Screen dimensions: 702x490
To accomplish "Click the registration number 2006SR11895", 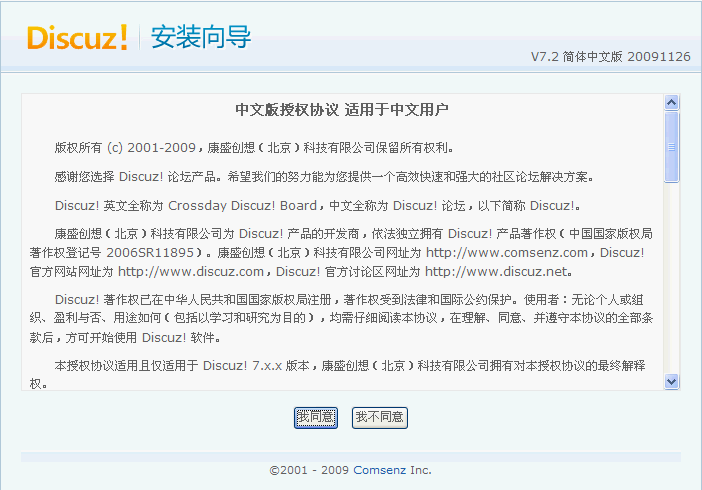I will click(x=150, y=253).
